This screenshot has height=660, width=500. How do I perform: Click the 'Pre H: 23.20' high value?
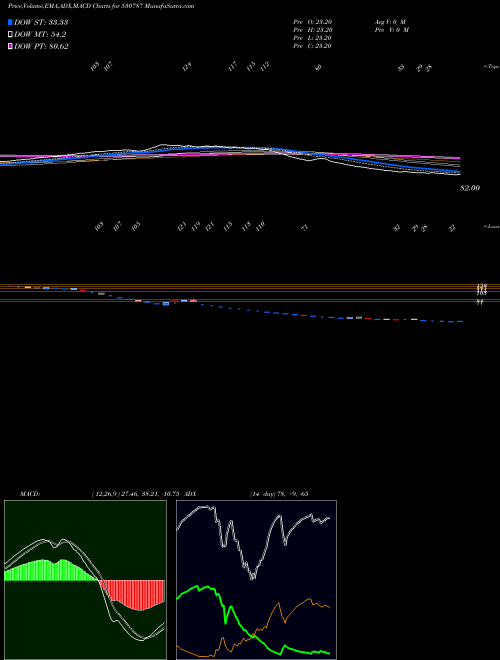[x=312, y=30]
